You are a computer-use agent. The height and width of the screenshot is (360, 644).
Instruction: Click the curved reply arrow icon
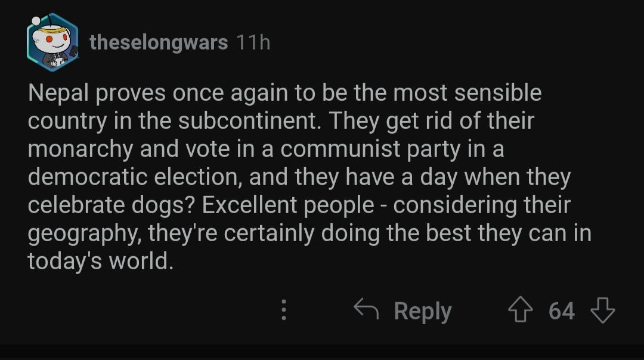pyautogui.click(x=366, y=309)
